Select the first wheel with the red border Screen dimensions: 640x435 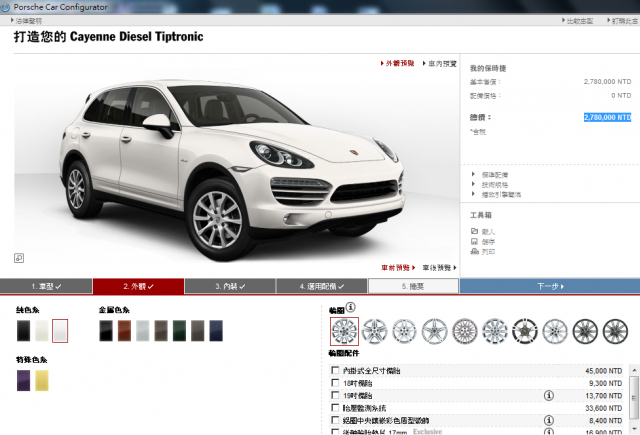tap(344, 331)
